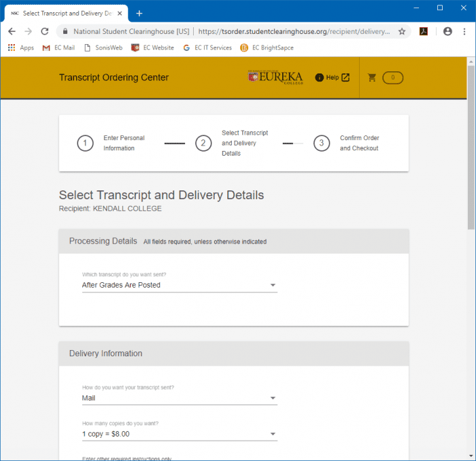Open the shopping cart icon
Screen dimensions: 476x461
(372, 78)
